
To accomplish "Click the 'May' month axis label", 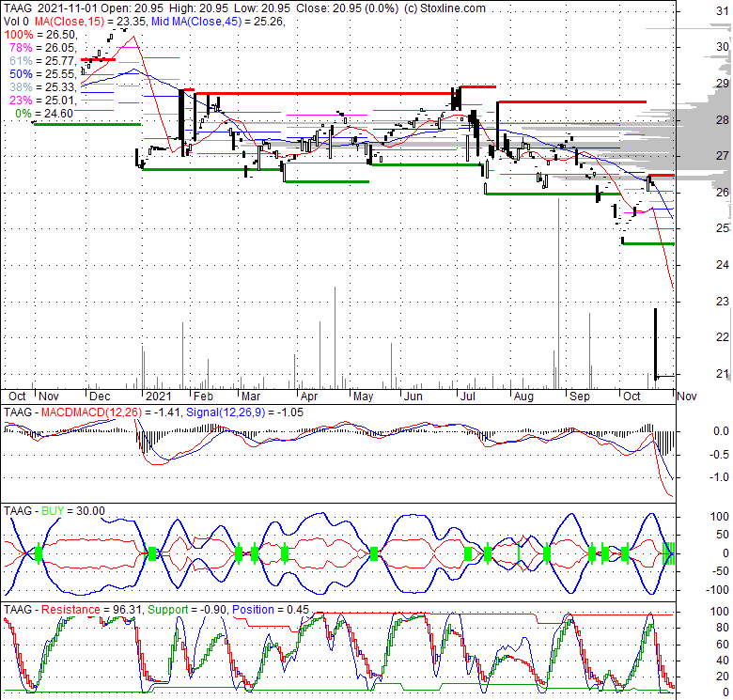I will (364, 397).
